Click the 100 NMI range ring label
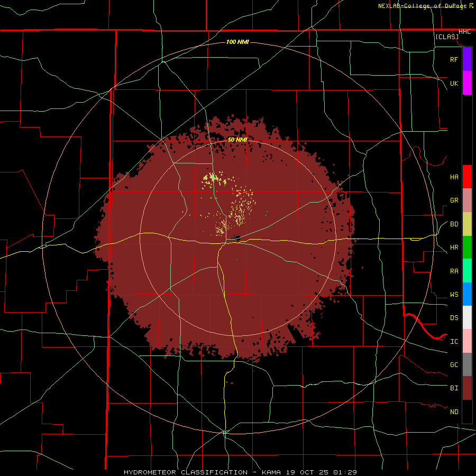Viewport: 476px width, 476px height. click(x=237, y=42)
